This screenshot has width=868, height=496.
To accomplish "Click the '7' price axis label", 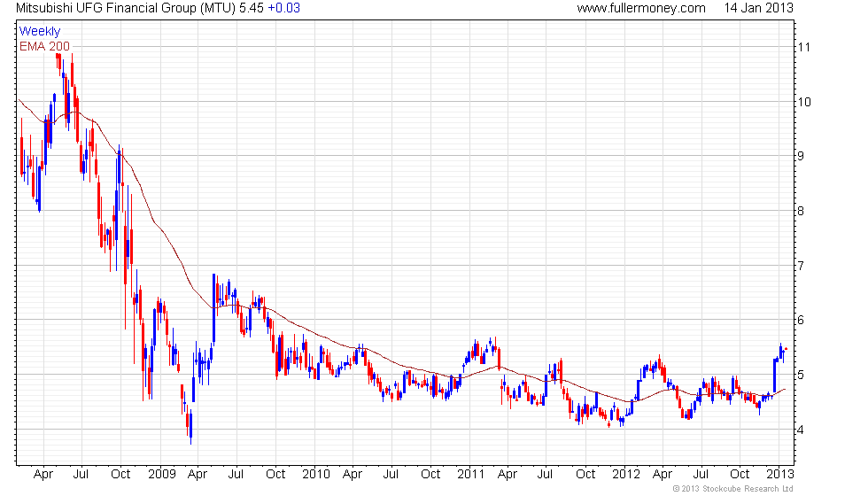I will pyautogui.click(x=801, y=266).
